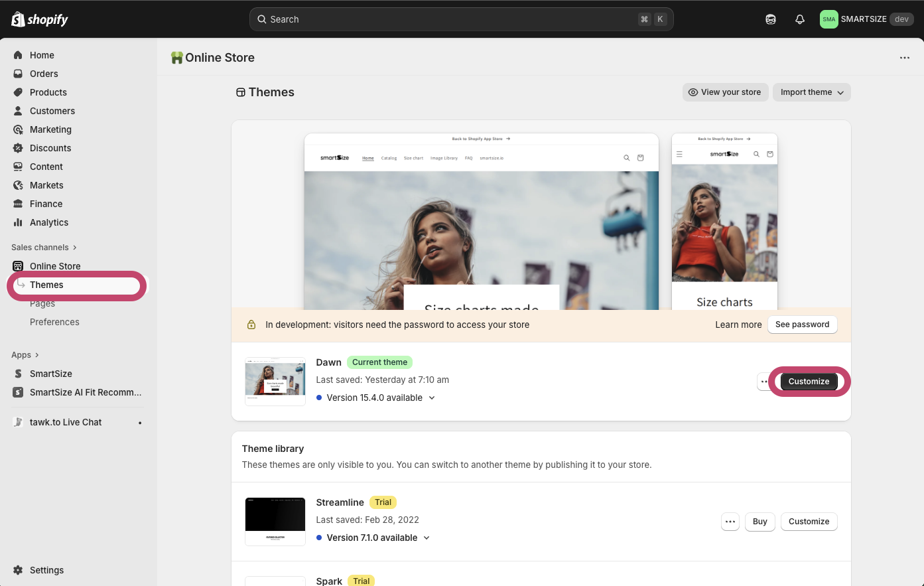Expand the Import theme dropdown
Screen dimensions: 924x586
click(x=811, y=92)
